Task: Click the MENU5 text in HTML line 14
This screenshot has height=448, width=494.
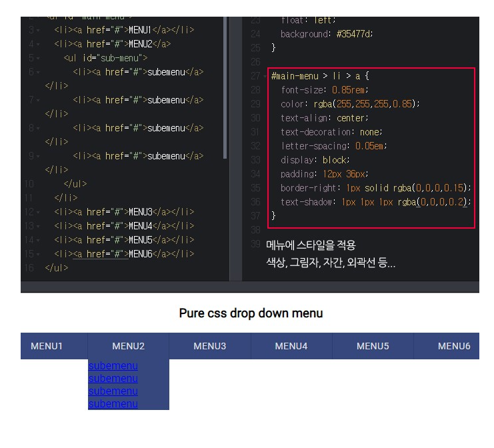Action: pos(141,240)
